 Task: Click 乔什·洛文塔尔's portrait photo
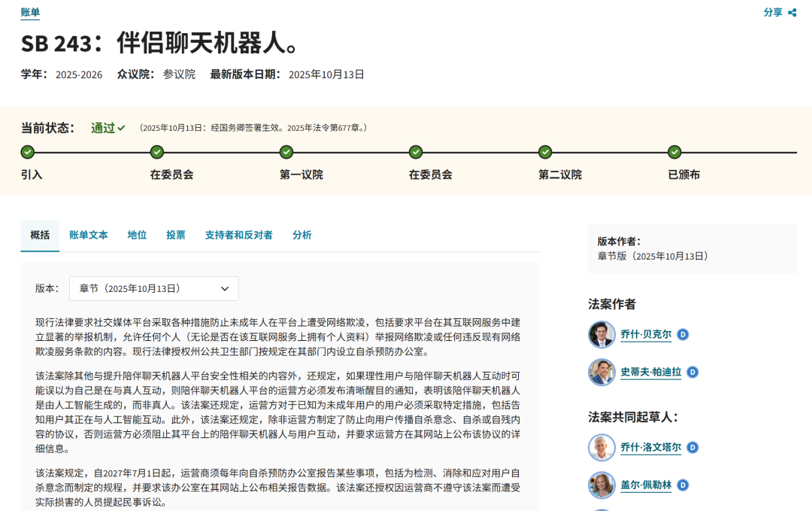(x=601, y=447)
